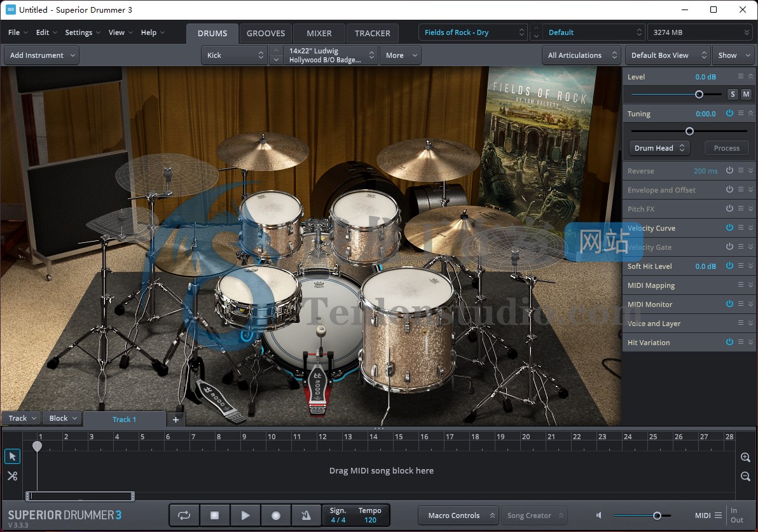Viewport: 758px width, 532px height.
Task: Open the Fields of Rock - Dry library dropdown
Action: [473, 32]
